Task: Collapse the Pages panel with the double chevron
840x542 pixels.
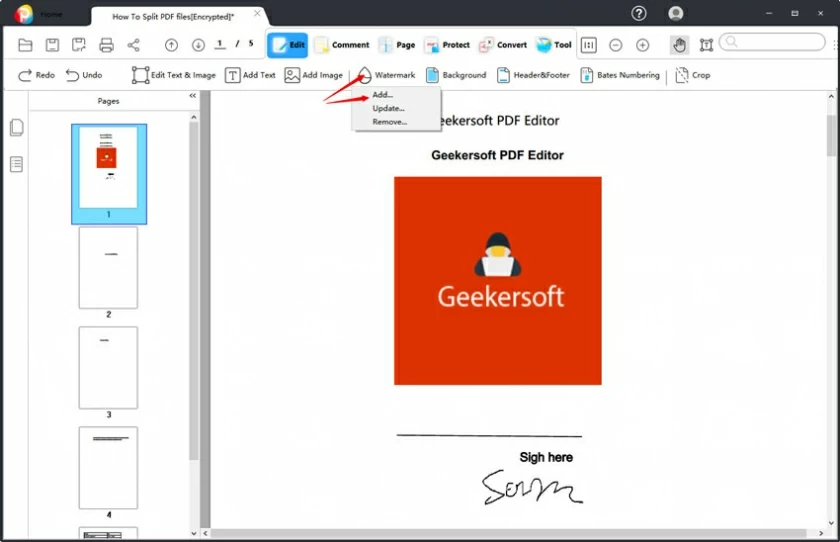Action: coord(192,95)
